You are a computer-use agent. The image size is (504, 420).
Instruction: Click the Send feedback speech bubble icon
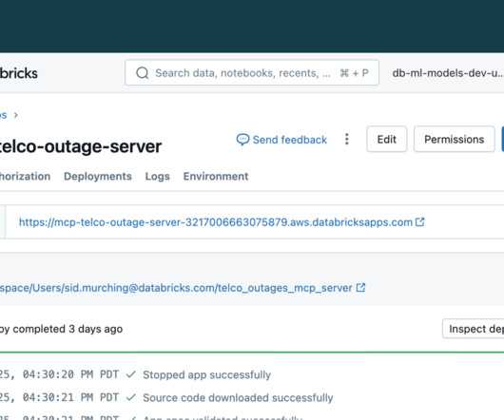242,140
